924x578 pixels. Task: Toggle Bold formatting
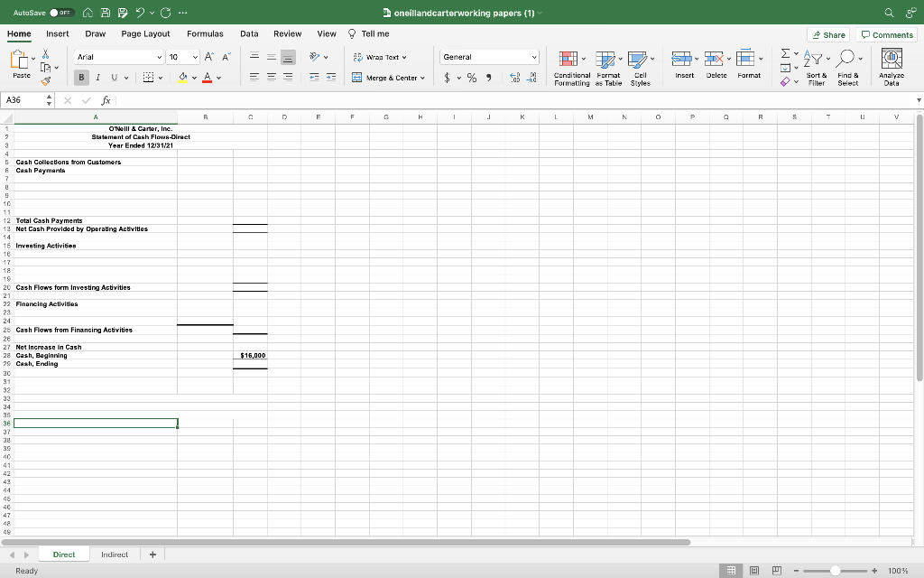point(81,78)
